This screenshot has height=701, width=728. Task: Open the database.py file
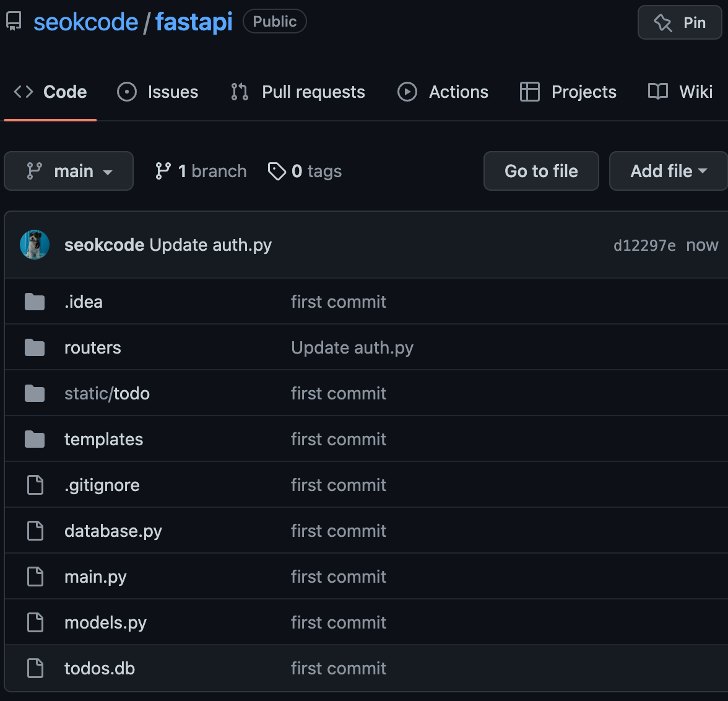click(x=113, y=531)
